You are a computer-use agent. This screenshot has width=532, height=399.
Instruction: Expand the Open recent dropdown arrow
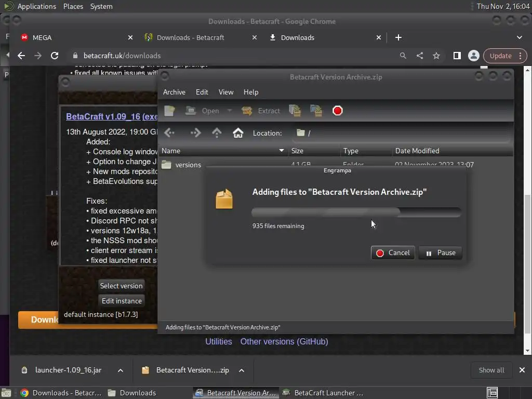tap(230, 111)
